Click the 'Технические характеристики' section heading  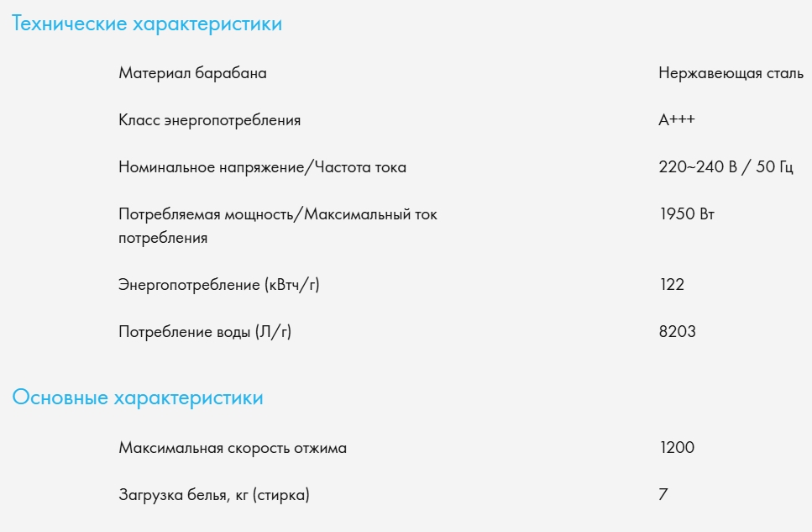point(147,24)
